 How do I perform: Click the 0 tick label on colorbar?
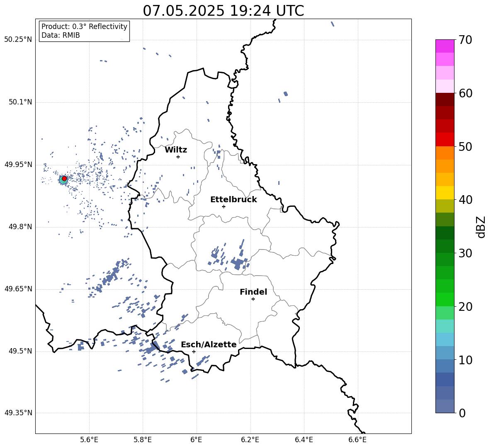[x=462, y=413]
